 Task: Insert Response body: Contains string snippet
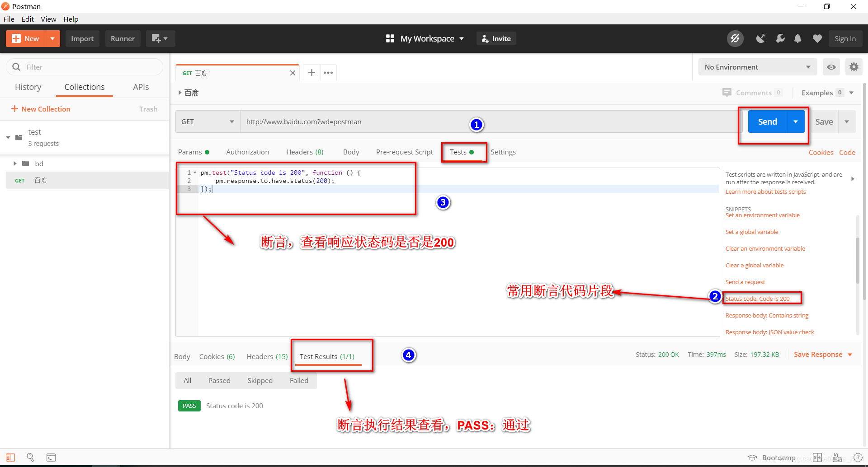tap(767, 315)
